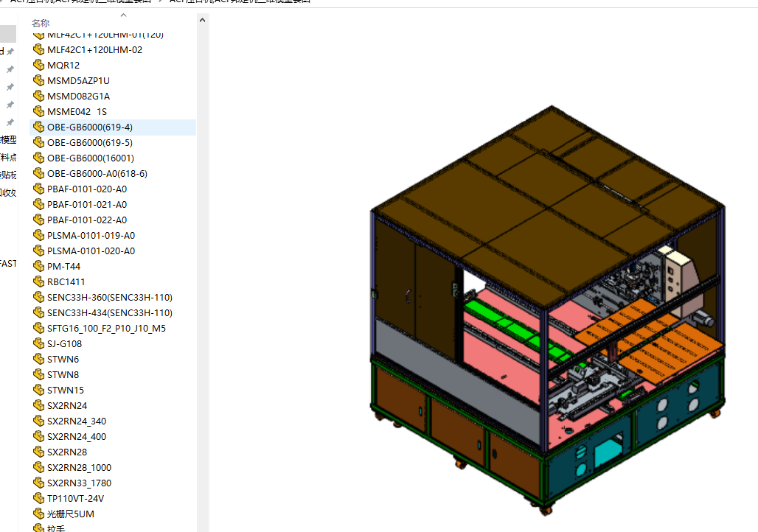758x532 pixels.
Task: Select the PM-T44 file name
Action: tap(64, 266)
